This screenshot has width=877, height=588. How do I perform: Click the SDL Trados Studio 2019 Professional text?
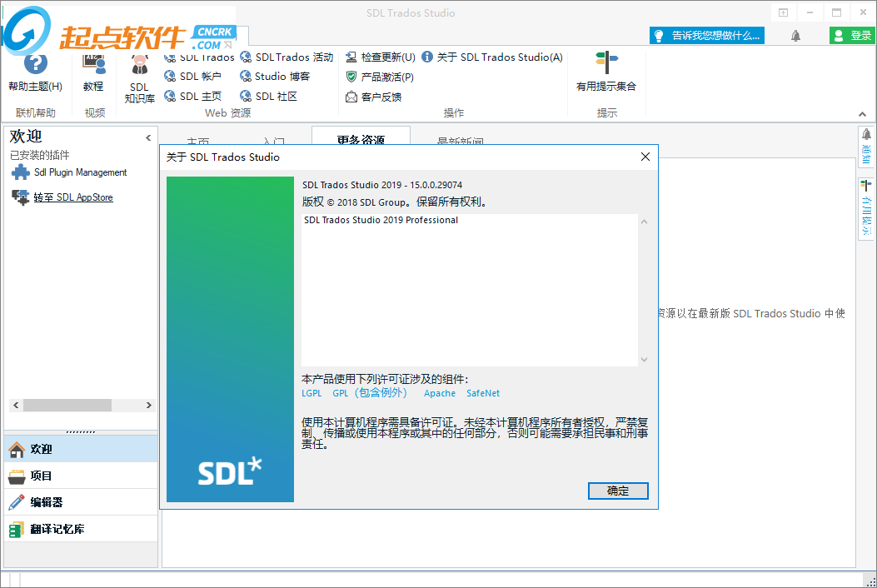click(x=381, y=220)
